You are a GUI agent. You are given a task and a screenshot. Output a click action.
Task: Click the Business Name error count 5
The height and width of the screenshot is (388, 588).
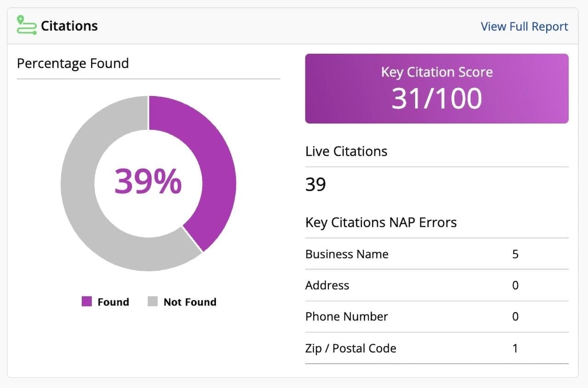[515, 254]
